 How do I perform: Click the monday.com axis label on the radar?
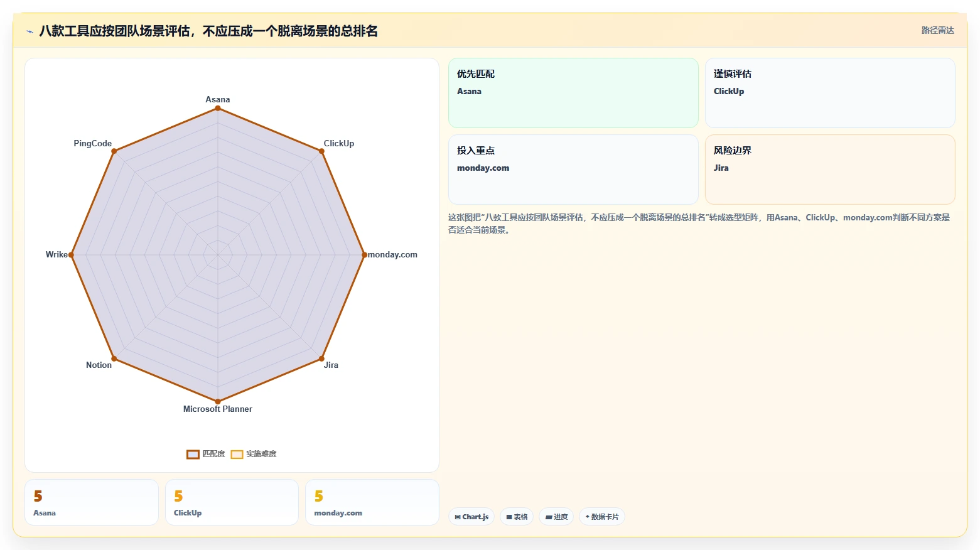pos(392,254)
